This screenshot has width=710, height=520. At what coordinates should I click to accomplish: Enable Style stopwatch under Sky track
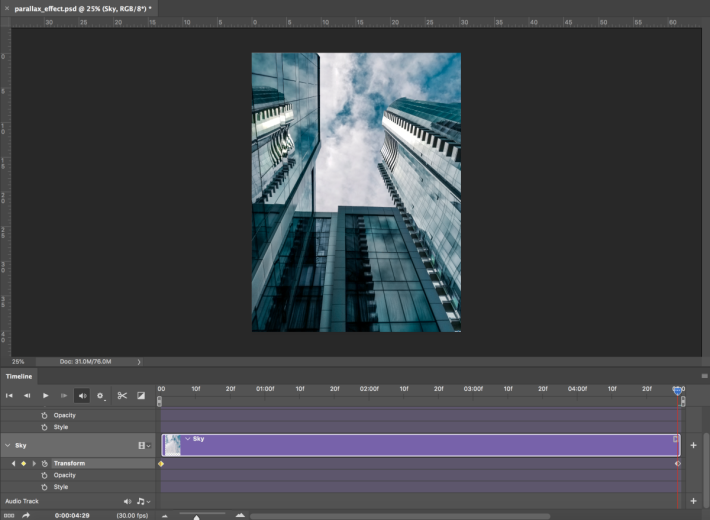[x=44, y=487]
